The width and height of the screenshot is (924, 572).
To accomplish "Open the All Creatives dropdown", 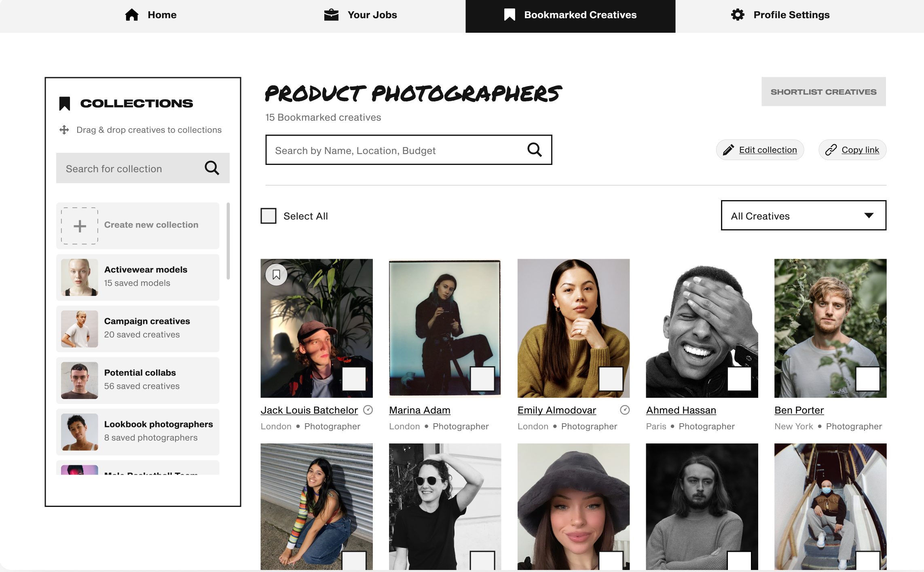I will tap(803, 215).
